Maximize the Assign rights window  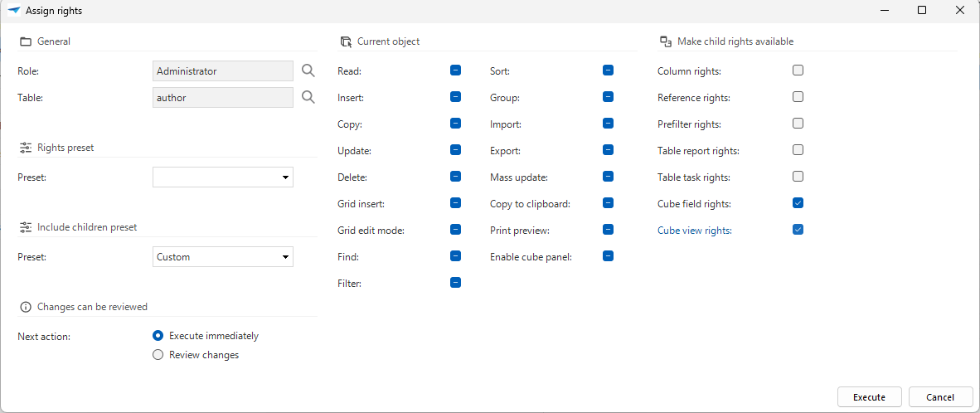point(922,11)
